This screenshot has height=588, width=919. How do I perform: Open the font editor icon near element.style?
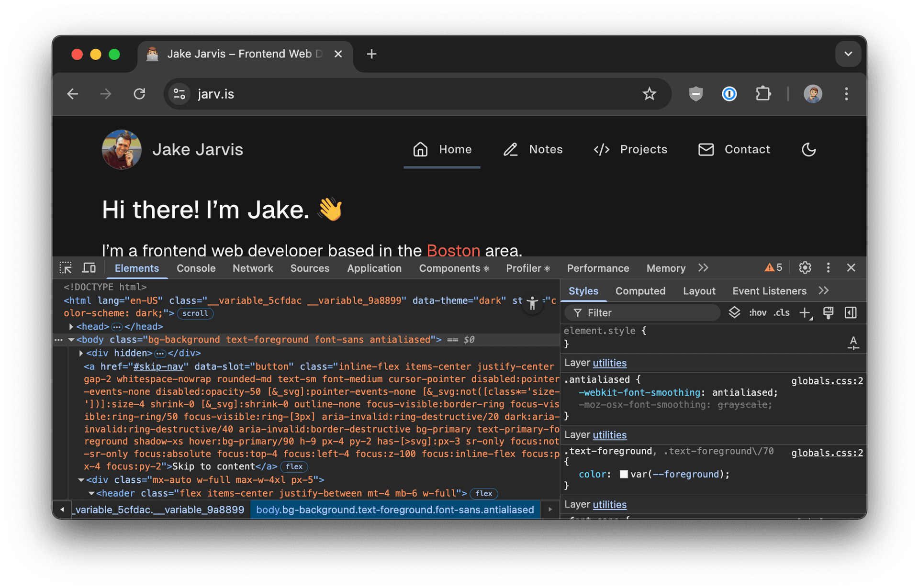click(853, 342)
